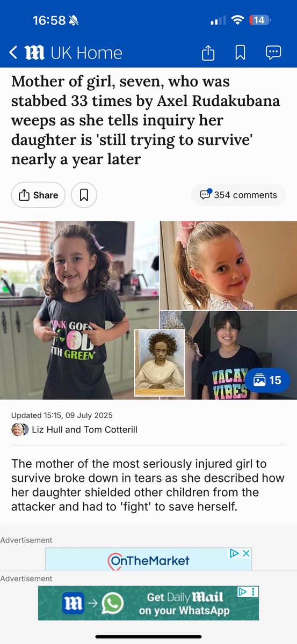The image size is (297, 644).
Task: Close the OnTheMarket ad with X
Action: [x=246, y=553]
